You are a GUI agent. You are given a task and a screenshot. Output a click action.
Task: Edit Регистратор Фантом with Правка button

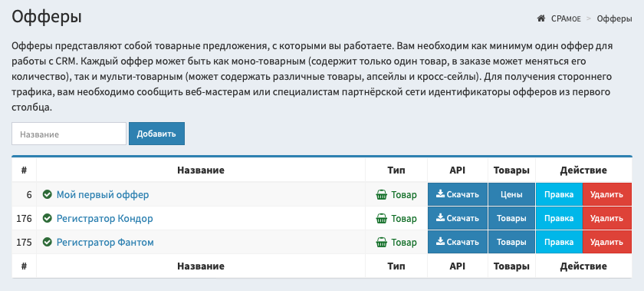tap(559, 243)
